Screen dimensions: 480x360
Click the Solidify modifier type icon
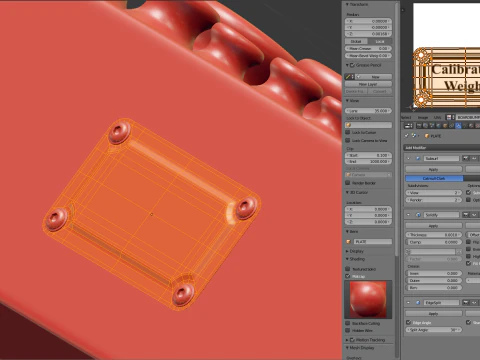[418, 215]
